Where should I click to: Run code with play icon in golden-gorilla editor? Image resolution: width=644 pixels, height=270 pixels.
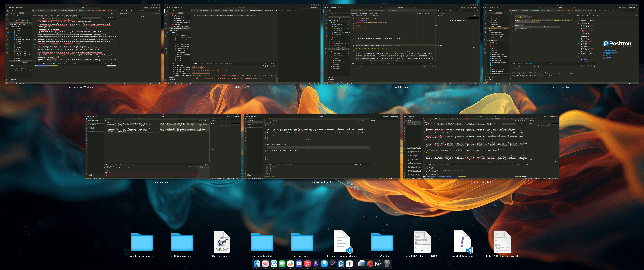pos(511,13)
